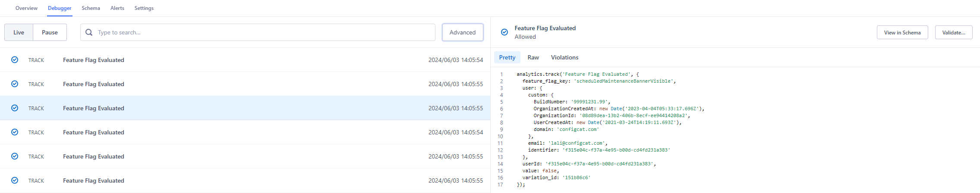980x193 pixels.
Task: Open the Advanced search options
Action: click(463, 32)
